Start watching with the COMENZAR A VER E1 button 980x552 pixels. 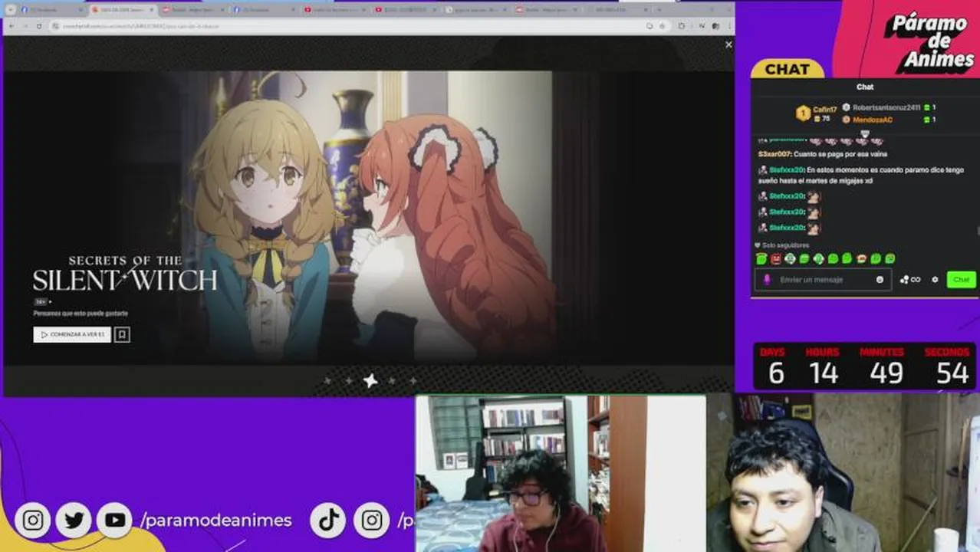coord(72,335)
